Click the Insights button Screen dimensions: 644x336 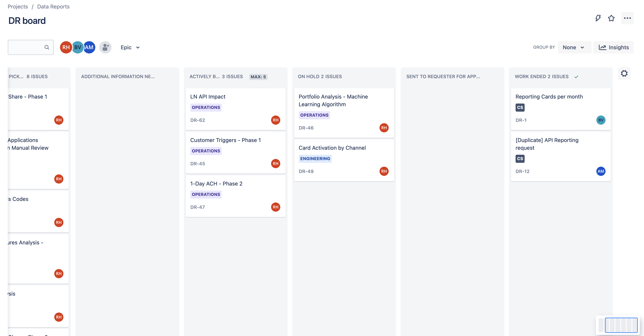tap(613, 47)
